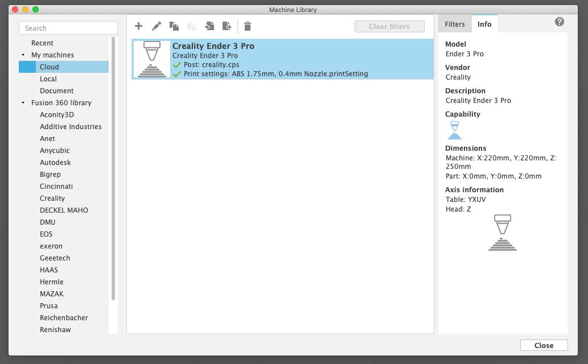Select the Autodesk vendor
588x364 pixels.
pyautogui.click(x=55, y=162)
